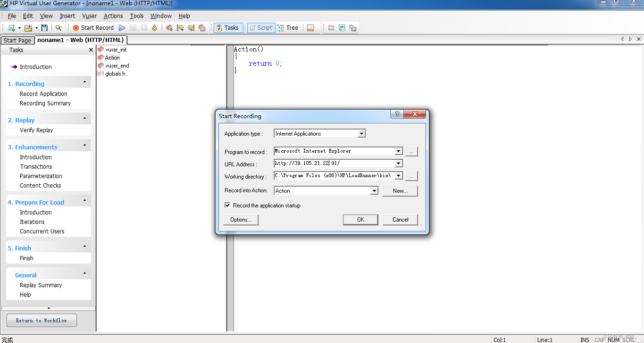Open Recording Summary task link
644x343 pixels.
(45, 103)
